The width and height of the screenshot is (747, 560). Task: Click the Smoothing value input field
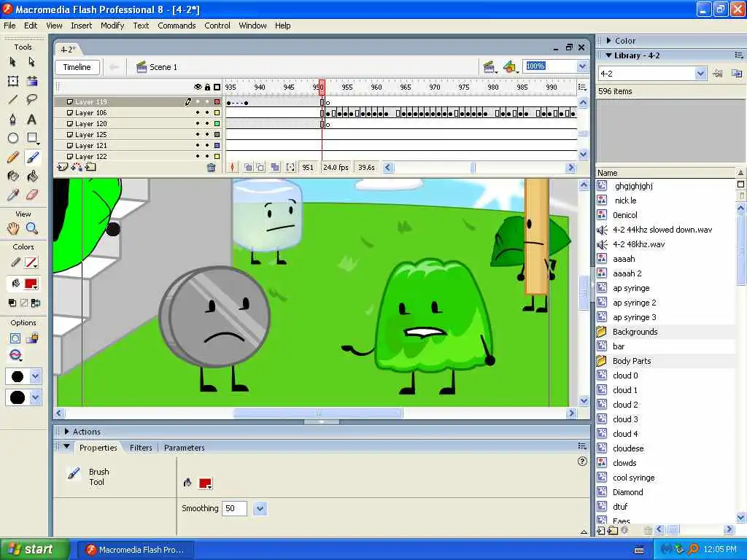click(234, 508)
